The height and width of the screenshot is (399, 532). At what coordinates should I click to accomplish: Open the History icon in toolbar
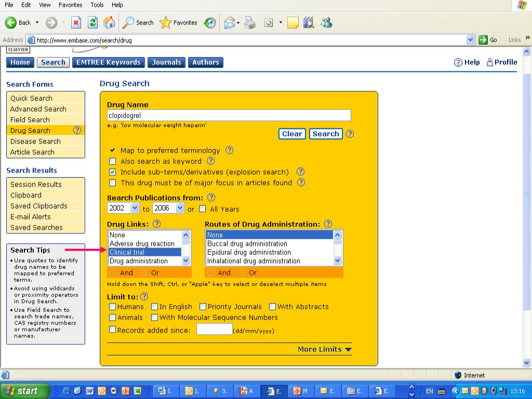210,23
